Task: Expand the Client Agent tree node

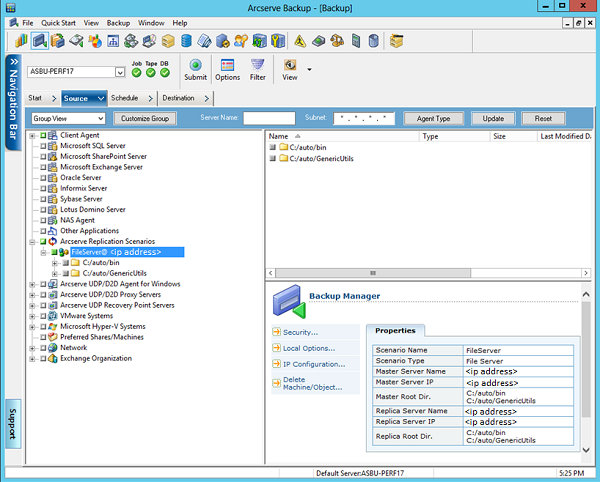Action: click(x=33, y=135)
